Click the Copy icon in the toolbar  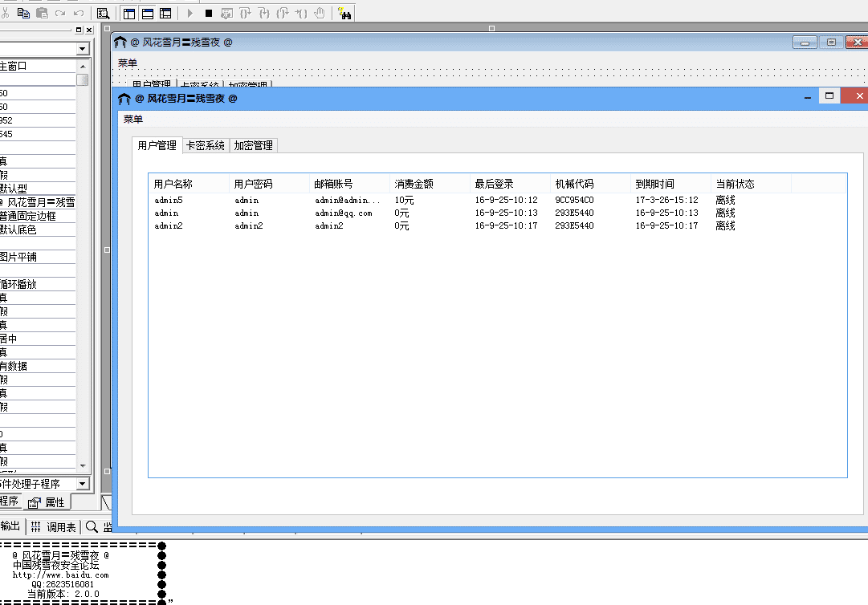(23, 12)
